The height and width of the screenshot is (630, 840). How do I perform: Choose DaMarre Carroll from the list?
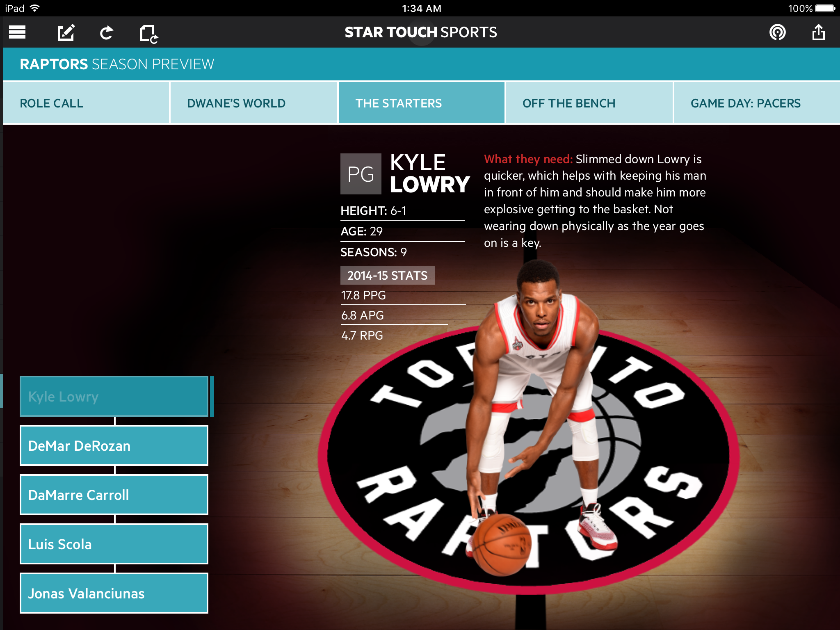pos(114,495)
